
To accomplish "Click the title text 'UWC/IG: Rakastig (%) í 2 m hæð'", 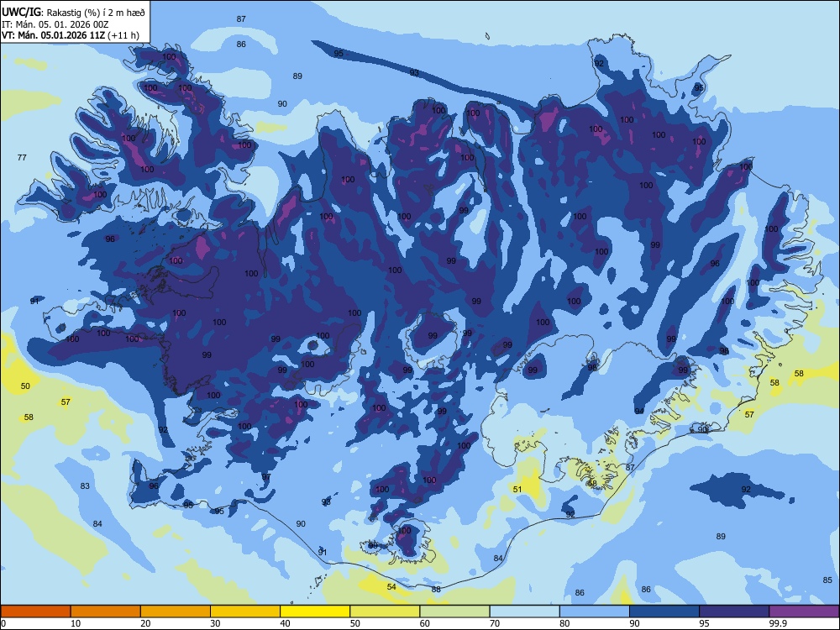I will coord(73,13).
